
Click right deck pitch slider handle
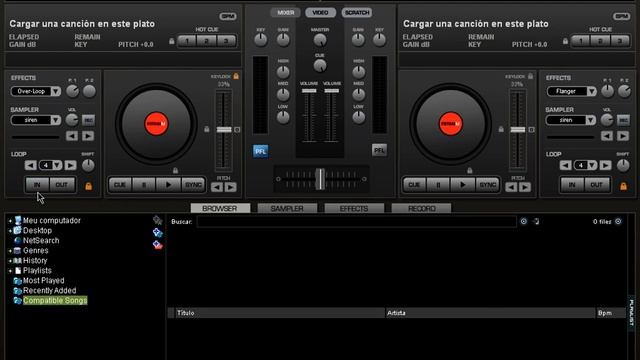point(518,129)
